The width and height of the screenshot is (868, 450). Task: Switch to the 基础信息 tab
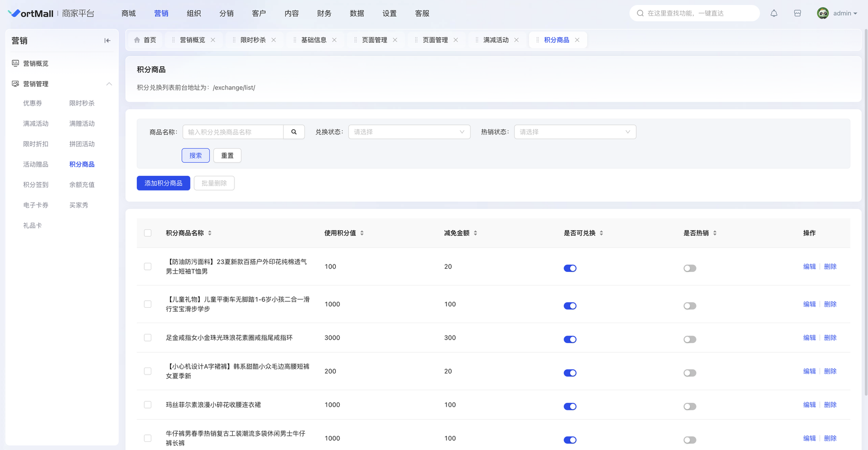(x=314, y=40)
